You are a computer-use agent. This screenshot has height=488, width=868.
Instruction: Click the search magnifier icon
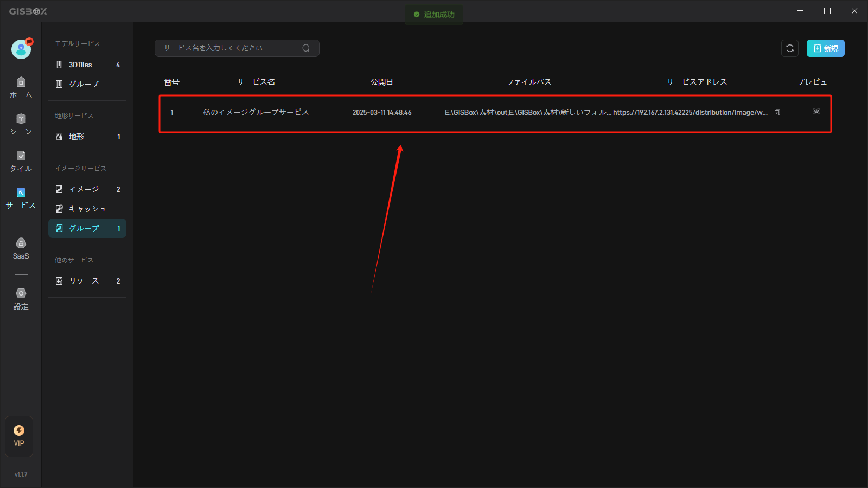click(306, 48)
